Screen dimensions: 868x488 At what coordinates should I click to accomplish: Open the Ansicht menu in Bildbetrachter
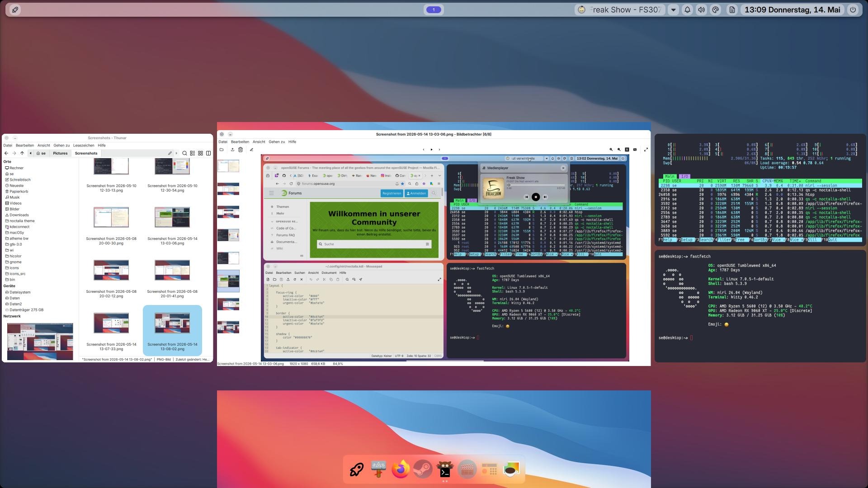259,142
